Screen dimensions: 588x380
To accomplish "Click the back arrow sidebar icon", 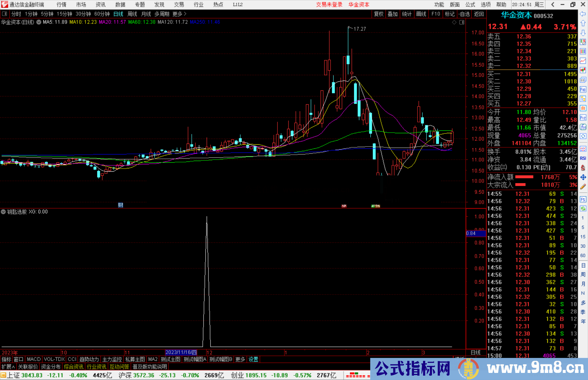I will tap(583, 14).
